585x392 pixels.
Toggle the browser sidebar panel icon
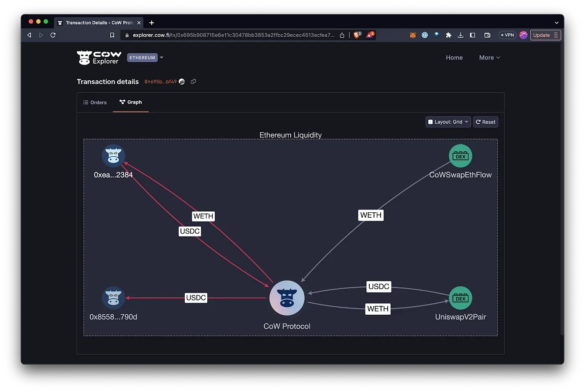473,35
